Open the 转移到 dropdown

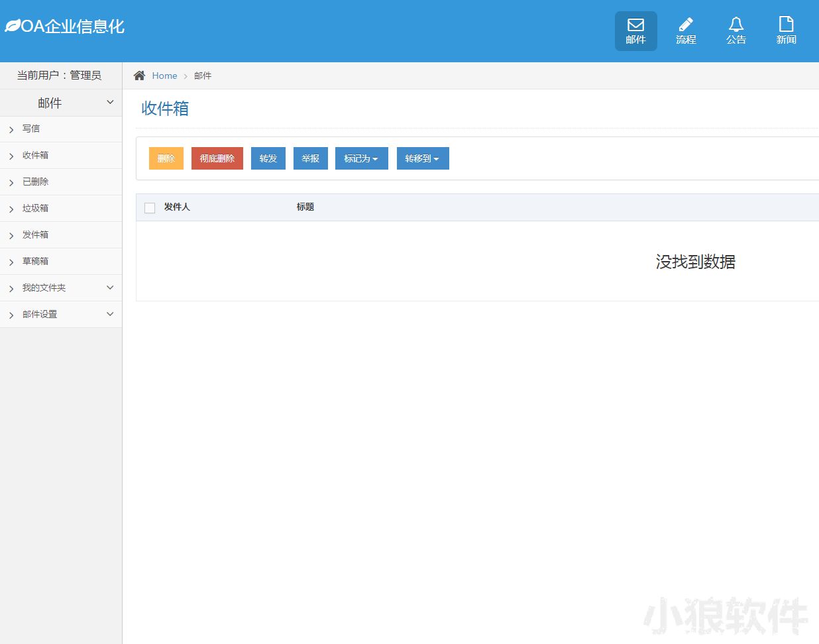(x=422, y=158)
